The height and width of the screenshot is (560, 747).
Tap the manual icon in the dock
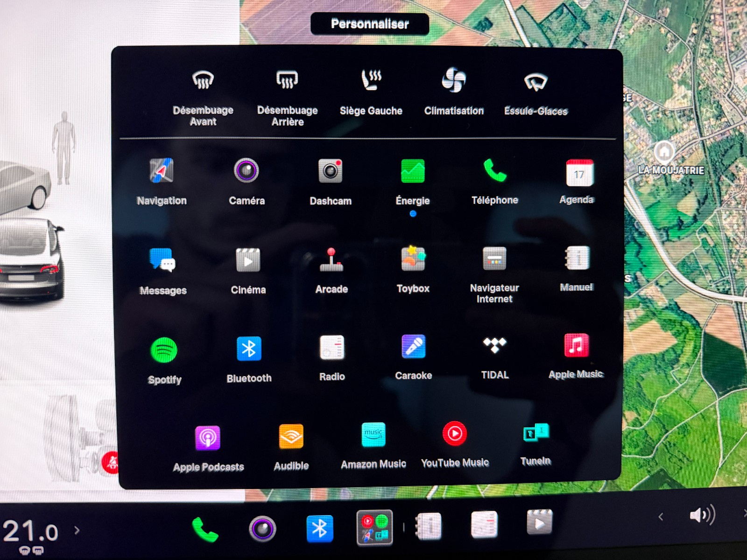tap(429, 526)
